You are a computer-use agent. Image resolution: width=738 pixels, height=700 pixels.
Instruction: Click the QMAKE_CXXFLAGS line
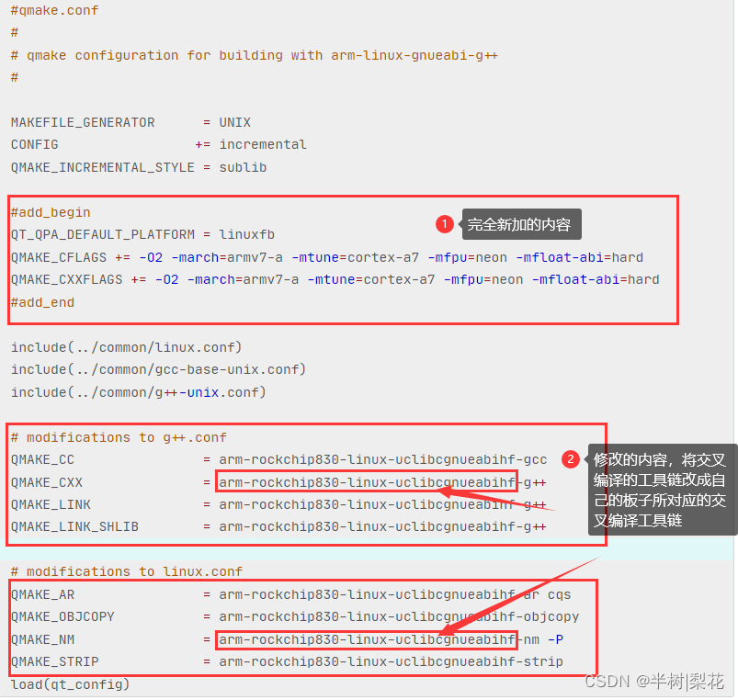point(335,280)
